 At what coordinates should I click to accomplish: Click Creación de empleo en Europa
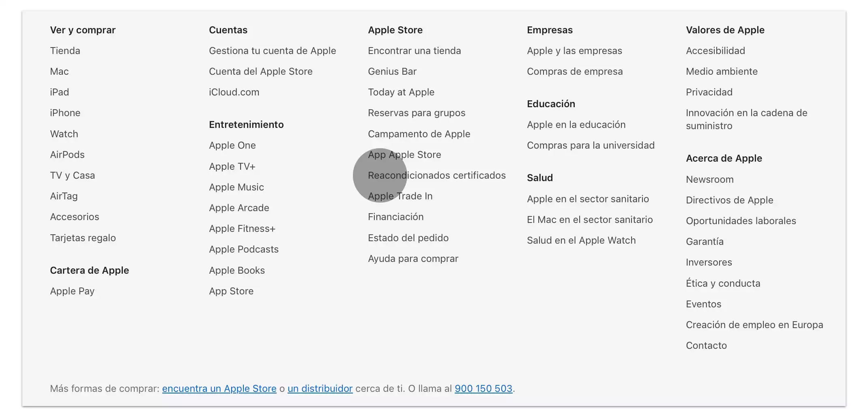coord(754,325)
